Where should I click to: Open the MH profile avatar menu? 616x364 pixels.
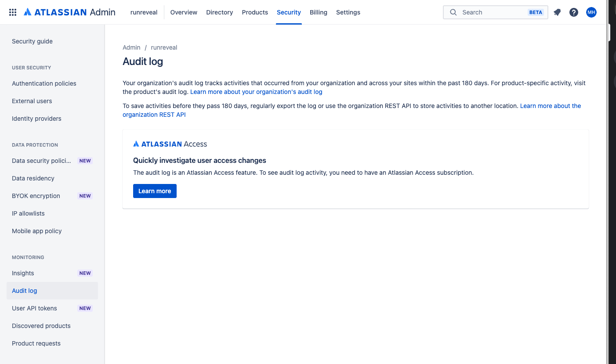(x=591, y=12)
